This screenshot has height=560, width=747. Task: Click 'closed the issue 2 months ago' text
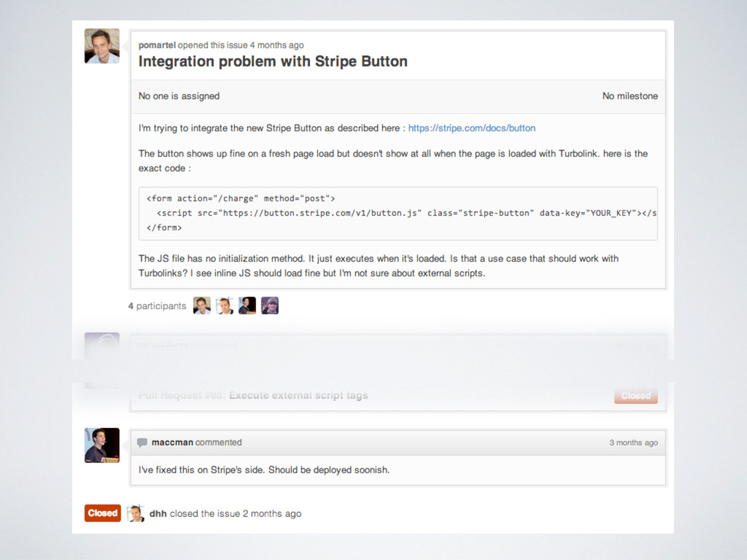pyautogui.click(x=236, y=514)
